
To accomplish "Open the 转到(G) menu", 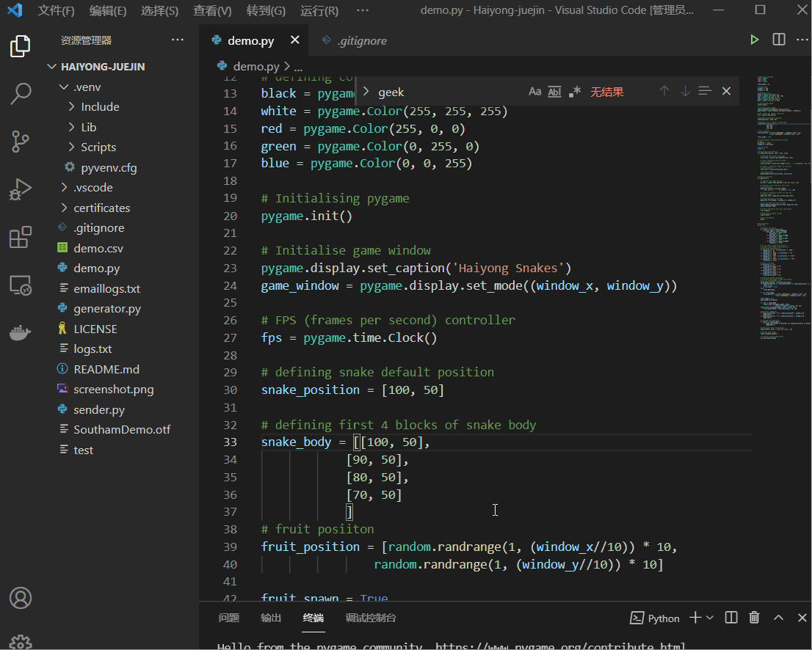I will click(x=266, y=10).
